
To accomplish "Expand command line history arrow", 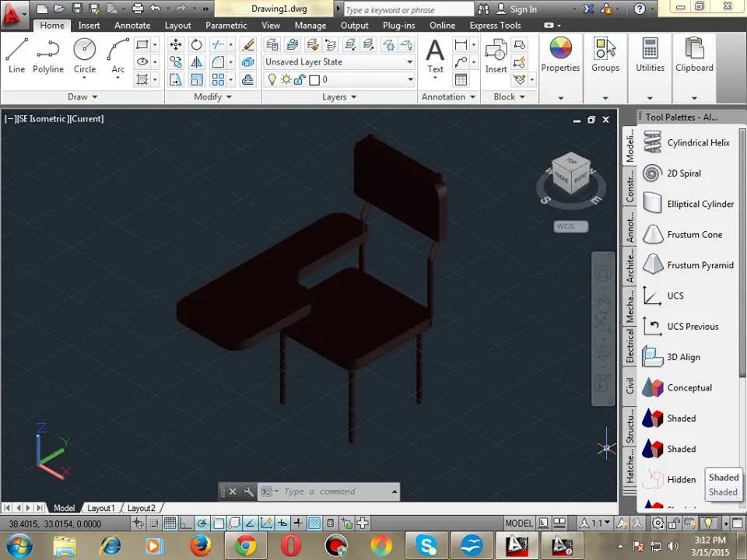I will pyautogui.click(x=395, y=492).
